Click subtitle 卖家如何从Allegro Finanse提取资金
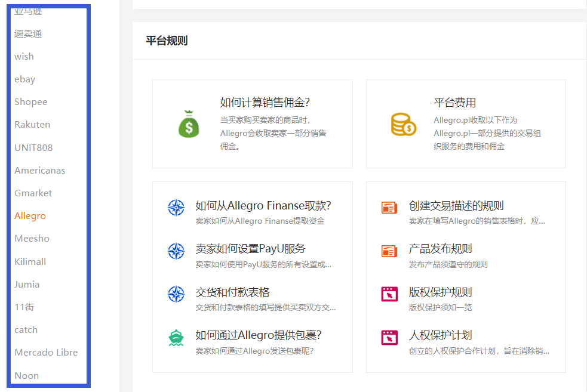Viewport: 587px width, 392px height. tap(260, 221)
